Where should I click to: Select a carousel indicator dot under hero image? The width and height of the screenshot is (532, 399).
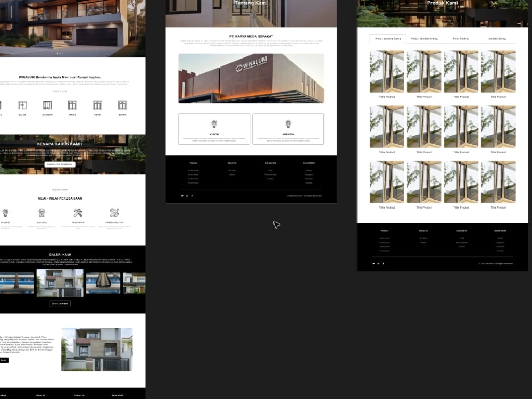(x=57, y=54)
